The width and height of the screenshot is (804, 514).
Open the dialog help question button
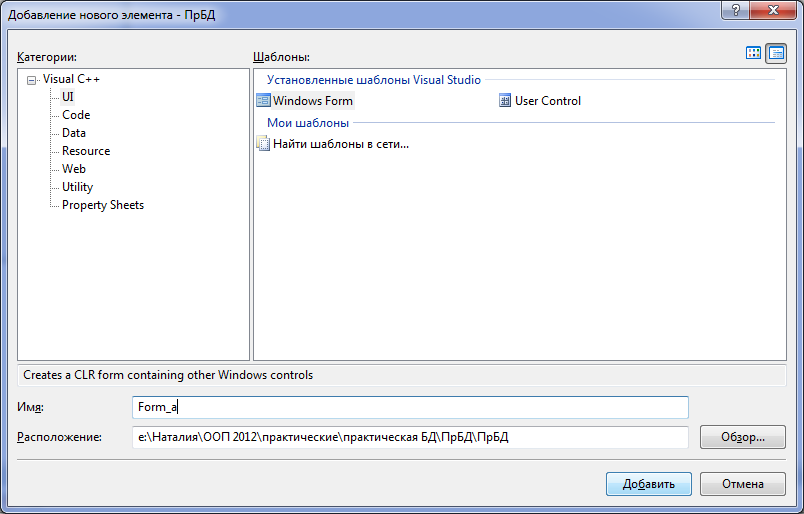(736, 10)
